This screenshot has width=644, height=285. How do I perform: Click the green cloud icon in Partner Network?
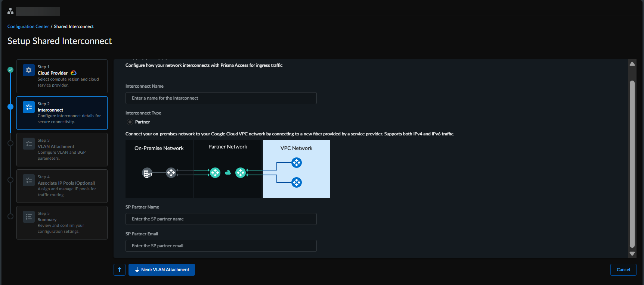click(x=228, y=173)
